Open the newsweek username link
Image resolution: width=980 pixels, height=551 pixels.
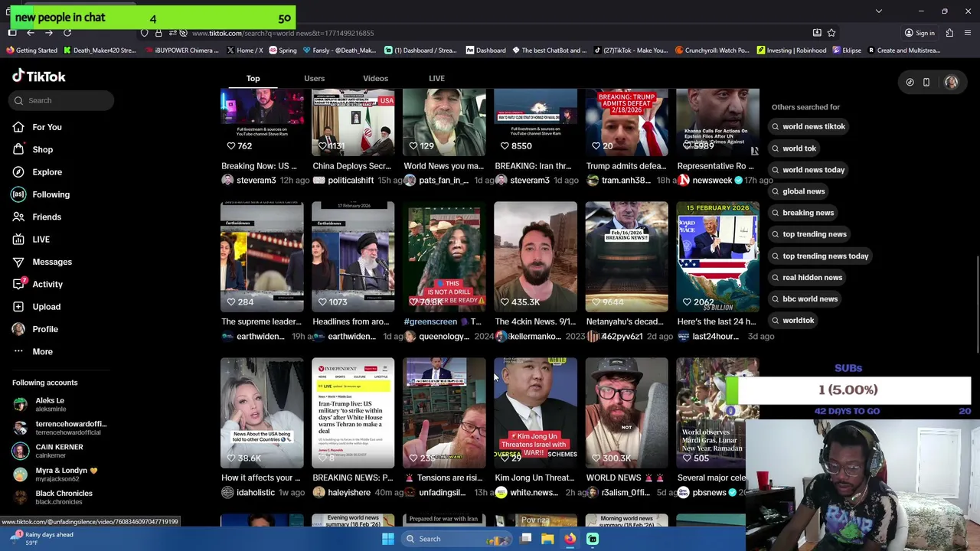coord(711,181)
